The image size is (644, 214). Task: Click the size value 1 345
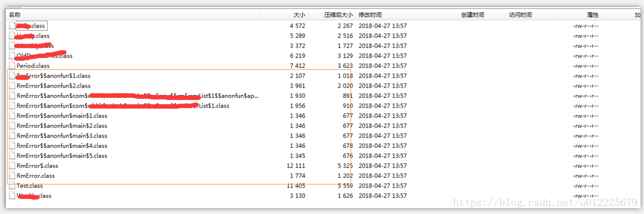297,156
